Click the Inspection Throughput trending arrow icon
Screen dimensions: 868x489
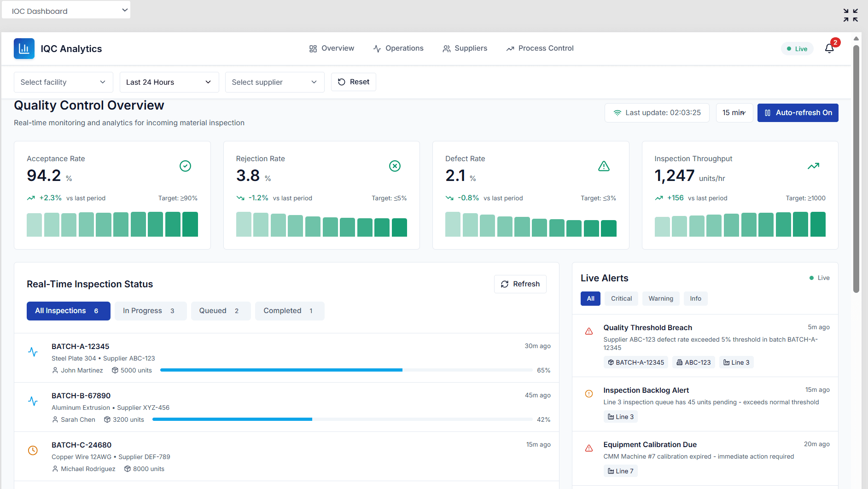(x=813, y=166)
